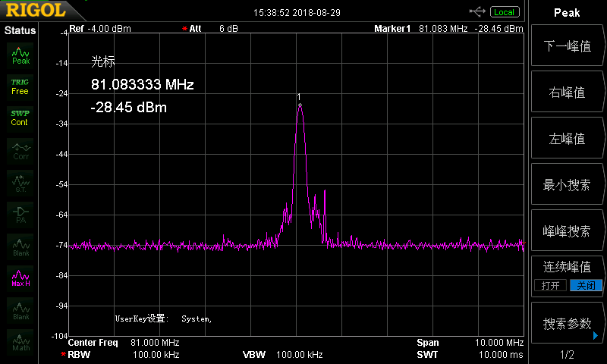The width and height of the screenshot is (607, 364).
Task: Select 关闭 to turn continuous peak off
Action: pyautogui.click(x=586, y=285)
